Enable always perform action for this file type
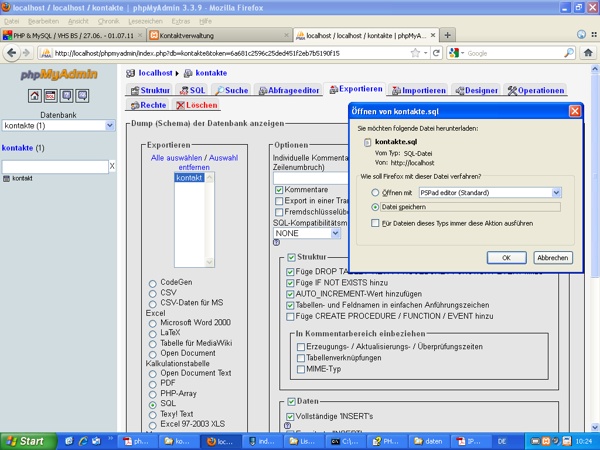The width and height of the screenshot is (600, 450). pos(375,224)
